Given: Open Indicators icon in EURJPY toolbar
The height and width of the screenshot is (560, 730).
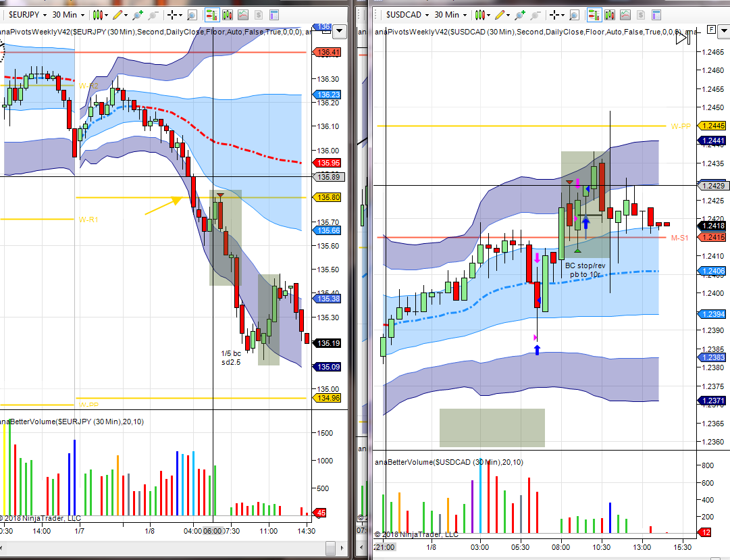Looking at the screenshot, I should click(x=243, y=15).
